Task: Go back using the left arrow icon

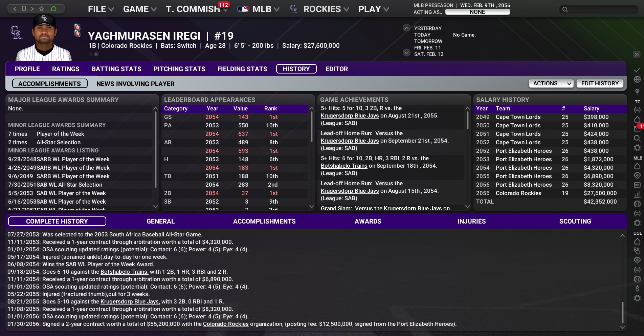Action: point(15,9)
